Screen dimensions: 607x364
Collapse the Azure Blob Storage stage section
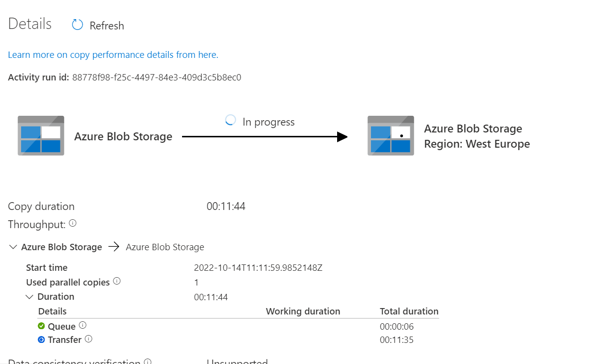pos(13,247)
